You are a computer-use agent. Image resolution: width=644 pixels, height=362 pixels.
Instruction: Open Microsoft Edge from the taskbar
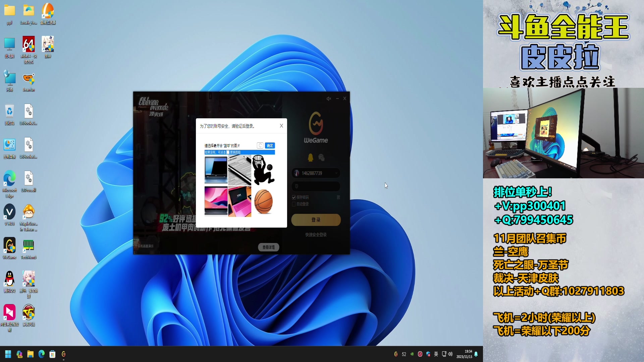click(x=42, y=354)
